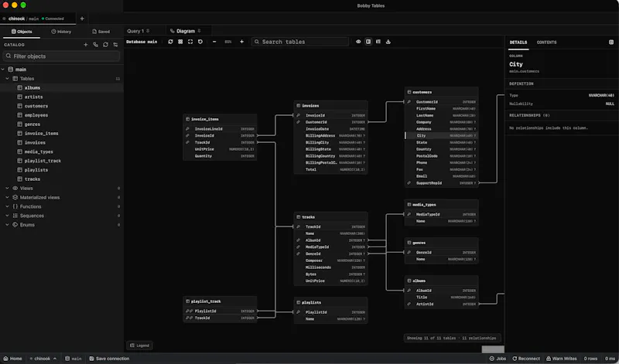Select the media_types table in catalog
Viewport: 619px width, 364px height.
click(62, 151)
